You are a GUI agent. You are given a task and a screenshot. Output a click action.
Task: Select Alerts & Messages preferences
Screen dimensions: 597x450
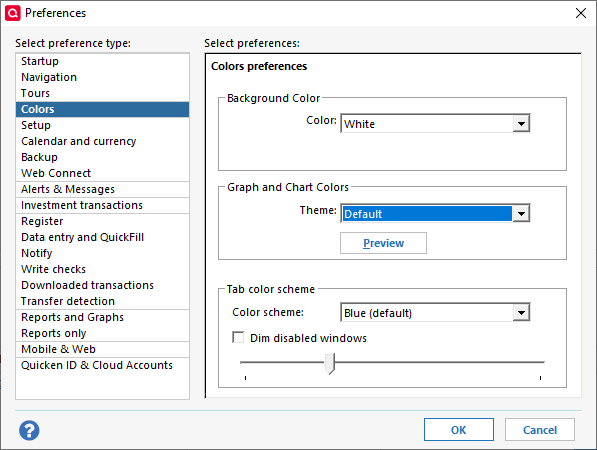pyautogui.click(x=102, y=189)
